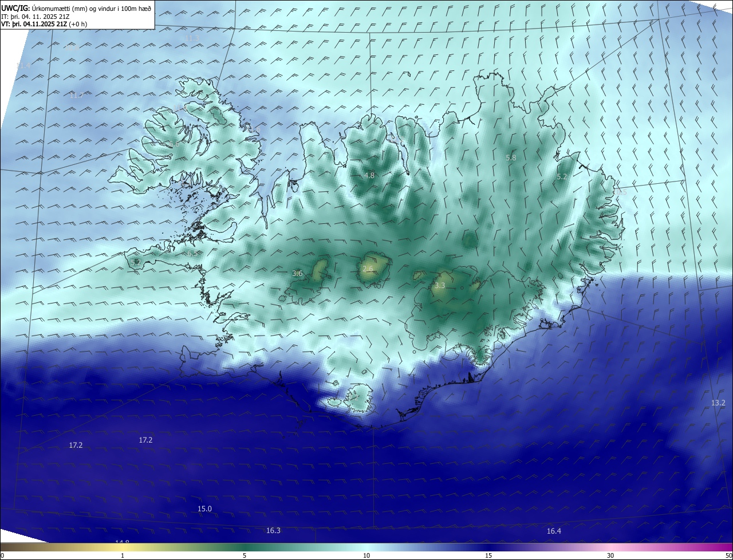Click the 11.7 value label

pyautogui.click(x=76, y=95)
